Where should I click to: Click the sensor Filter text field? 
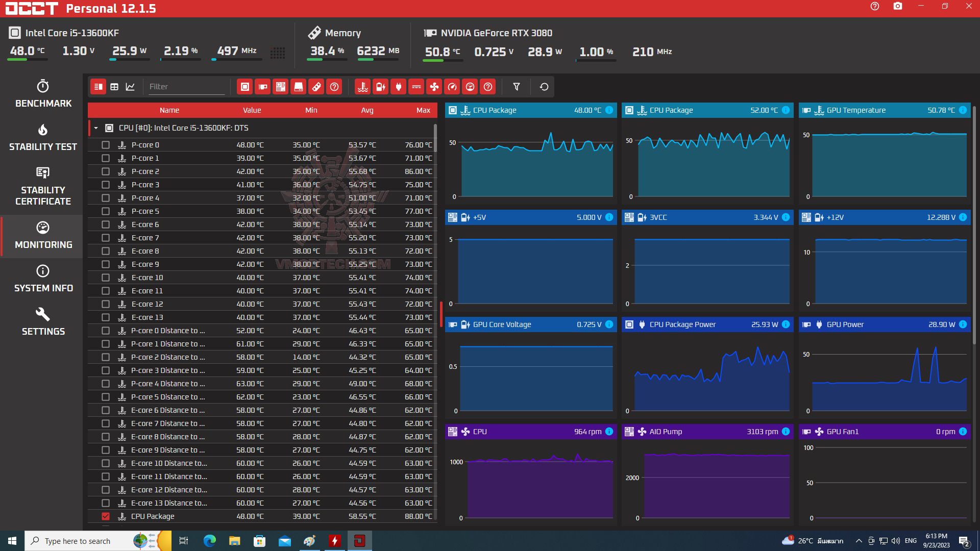[186, 87]
